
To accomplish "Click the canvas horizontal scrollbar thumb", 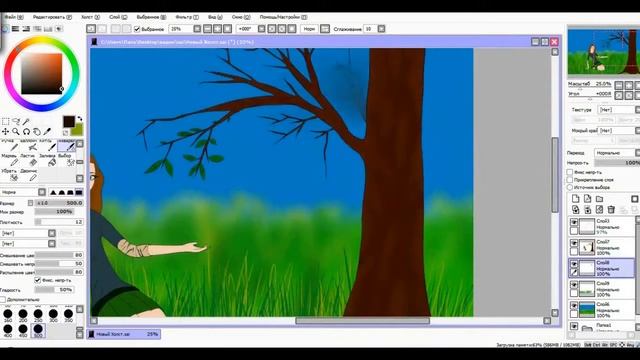I will tap(362, 321).
